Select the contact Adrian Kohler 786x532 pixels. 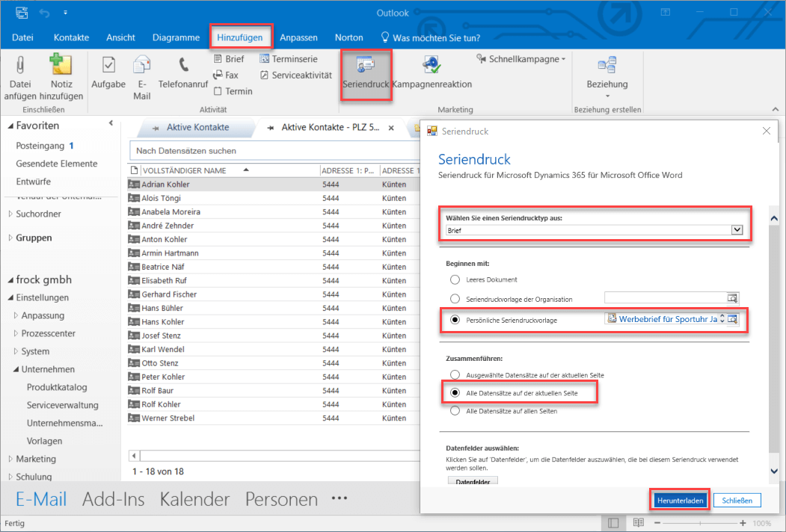(165, 185)
